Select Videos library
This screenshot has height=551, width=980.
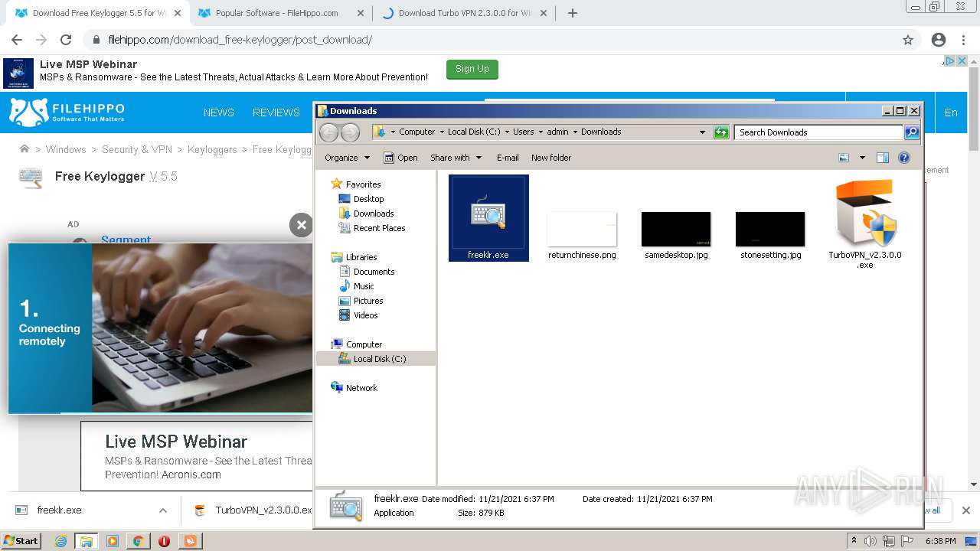click(365, 315)
